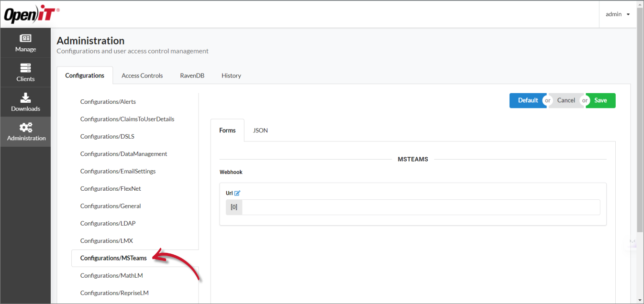Image resolution: width=644 pixels, height=304 pixels.
Task: Click the Open iT logo
Action: tap(32, 15)
